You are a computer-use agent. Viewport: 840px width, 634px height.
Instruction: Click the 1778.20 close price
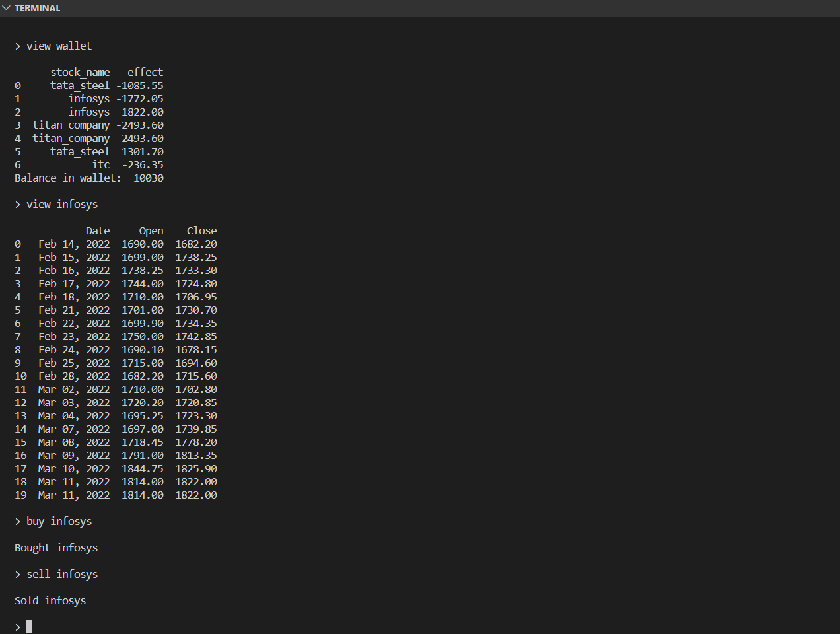pos(196,442)
